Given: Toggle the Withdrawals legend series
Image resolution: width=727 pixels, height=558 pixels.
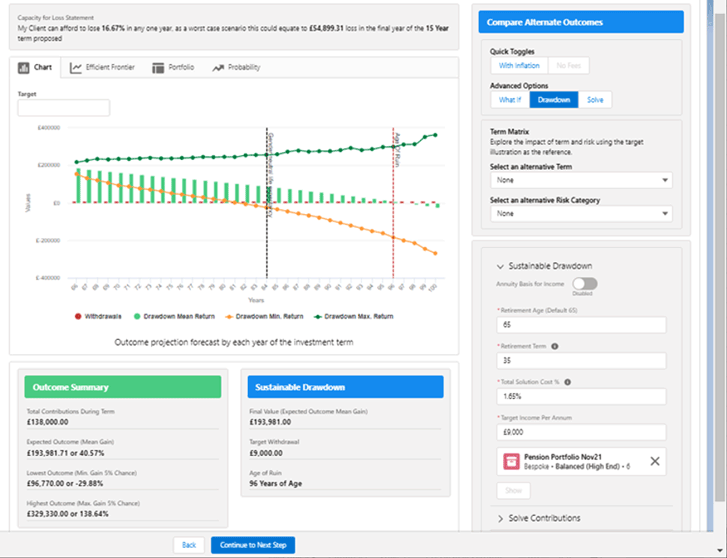Looking at the screenshot, I should [x=98, y=316].
